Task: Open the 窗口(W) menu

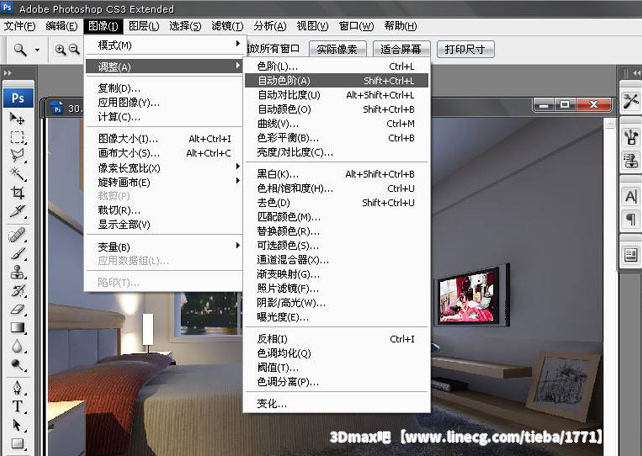Action: 356,26
